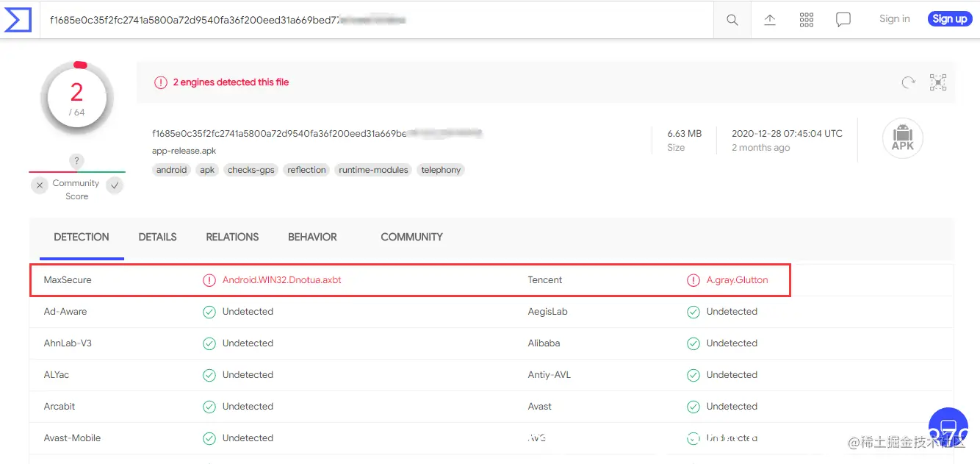Image resolution: width=980 pixels, height=464 pixels.
Task: Select the telephony tag
Action: pyautogui.click(x=441, y=170)
